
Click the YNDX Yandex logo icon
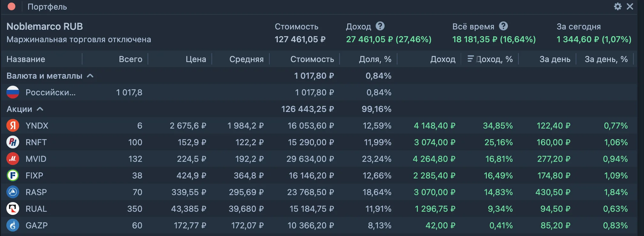click(13, 126)
